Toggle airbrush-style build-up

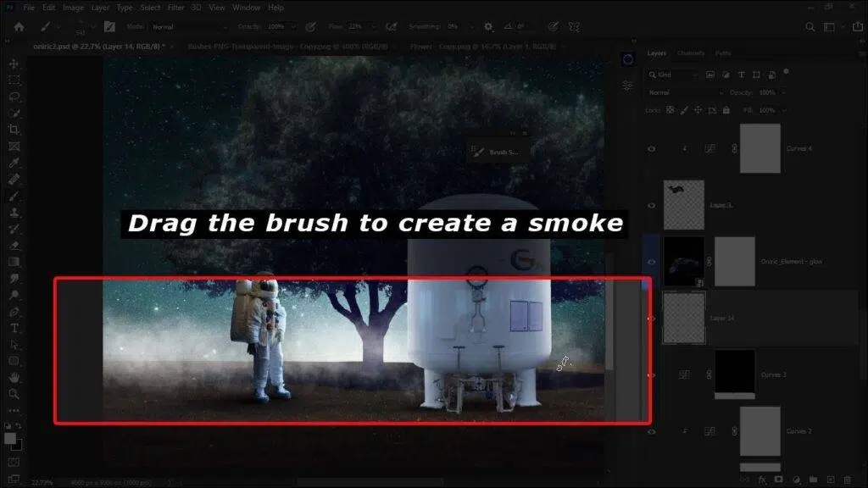point(392,26)
